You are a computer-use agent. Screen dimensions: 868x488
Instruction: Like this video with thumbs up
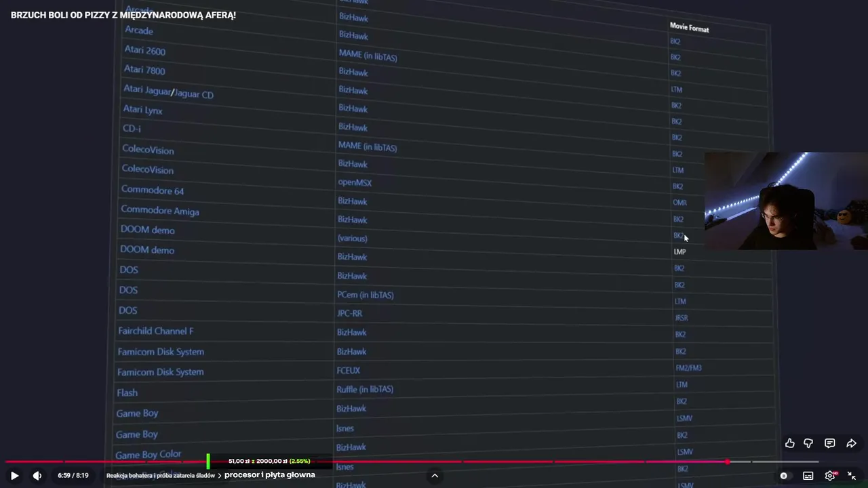790,443
